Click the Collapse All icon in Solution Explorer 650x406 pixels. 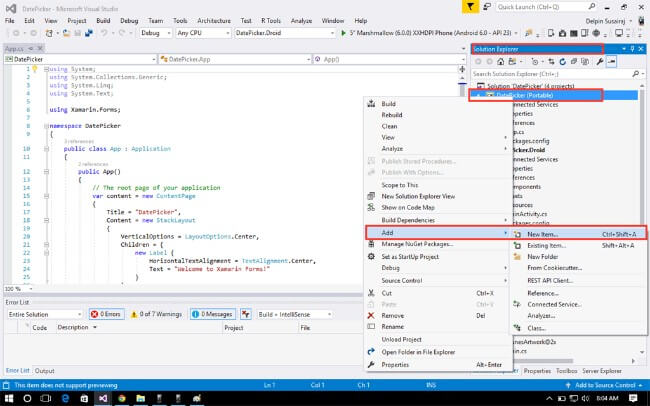click(x=571, y=61)
